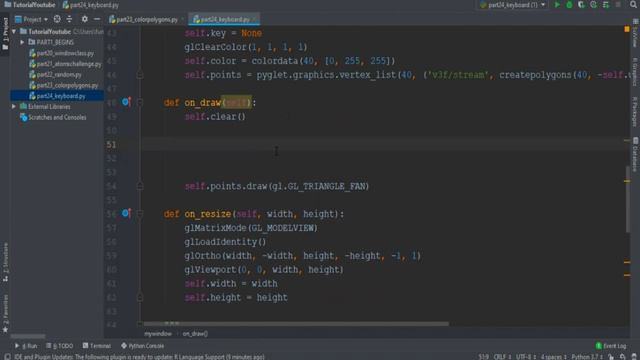Open the Run tool window tab

[26, 346]
